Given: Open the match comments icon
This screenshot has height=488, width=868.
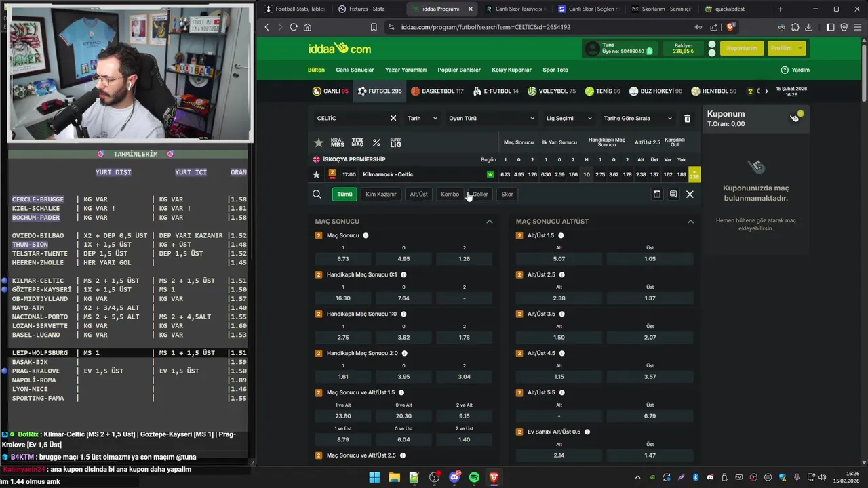Looking at the screenshot, I should click(x=673, y=195).
